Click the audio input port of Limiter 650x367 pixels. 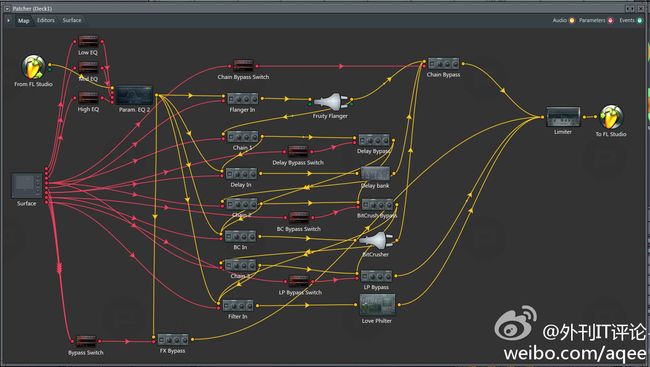tap(543, 117)
